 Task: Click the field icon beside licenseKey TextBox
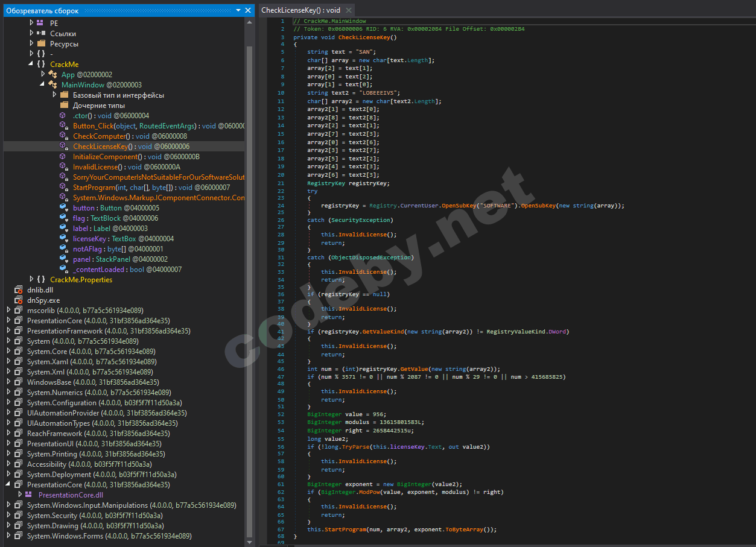[63, 238]
